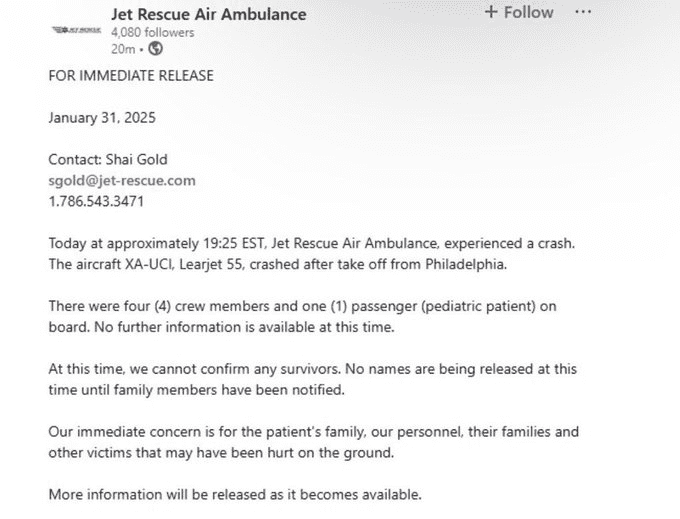Image resolution: width=680 pixels, height=519 pixels.
Task: Click the Contact: Shai Gold line
Action: click(x=108, y=160)
